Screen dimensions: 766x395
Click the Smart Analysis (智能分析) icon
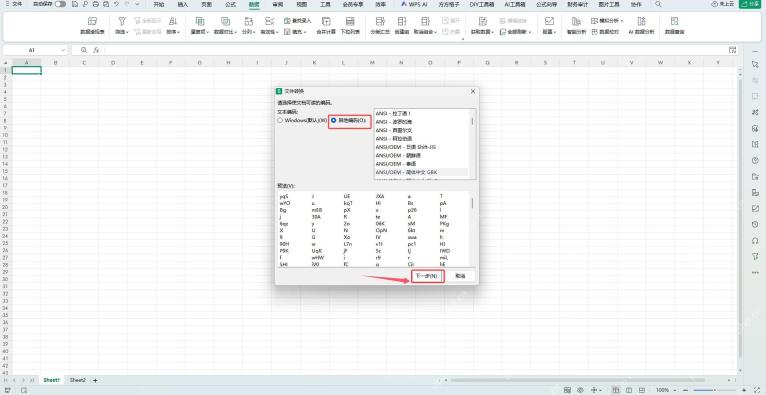pyautogui.click(x=576, y=21)
